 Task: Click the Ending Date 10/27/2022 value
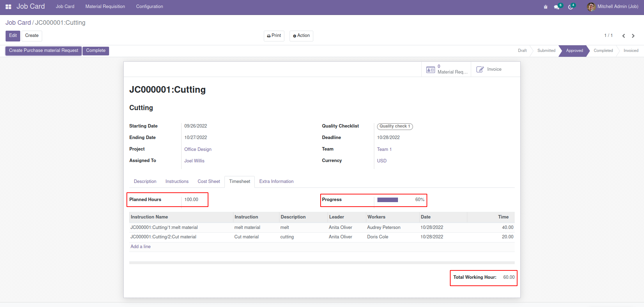195,138
